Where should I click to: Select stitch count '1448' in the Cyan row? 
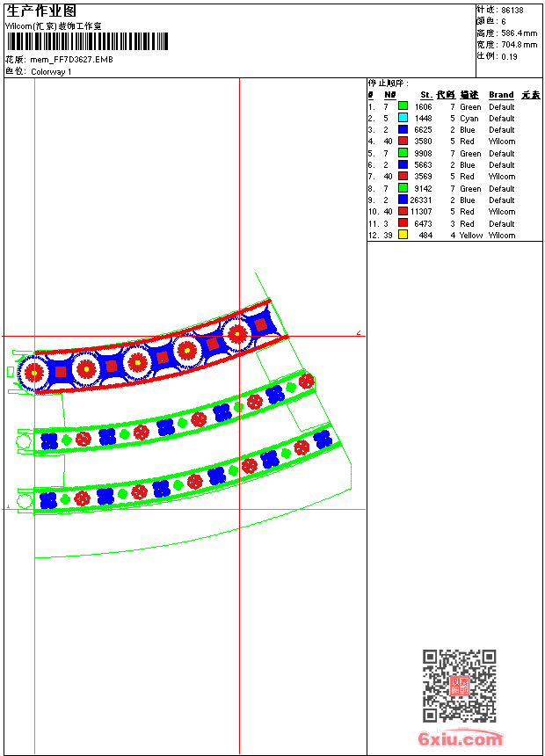(x=424, y=119)
